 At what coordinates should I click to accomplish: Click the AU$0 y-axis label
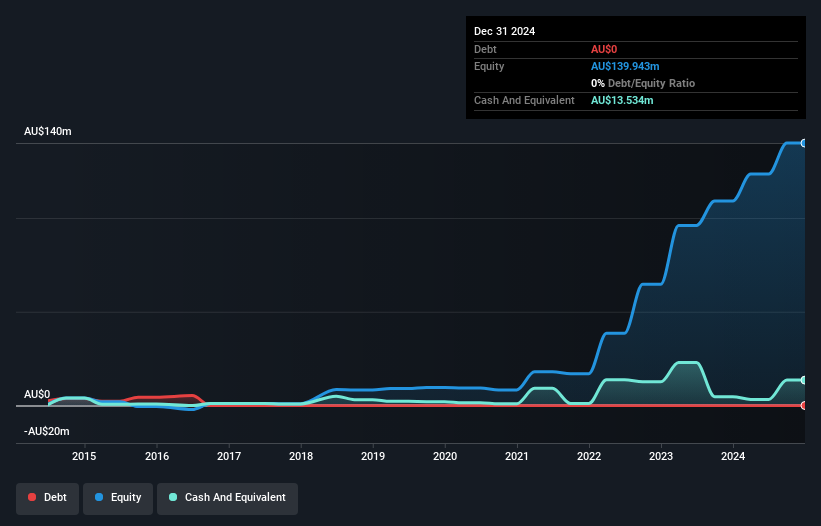coord(37,394)
